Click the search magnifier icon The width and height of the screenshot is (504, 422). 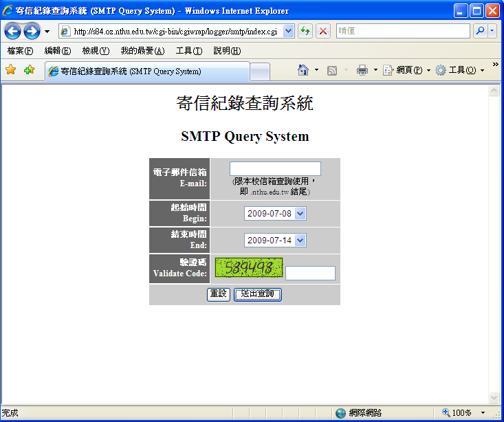479,32
